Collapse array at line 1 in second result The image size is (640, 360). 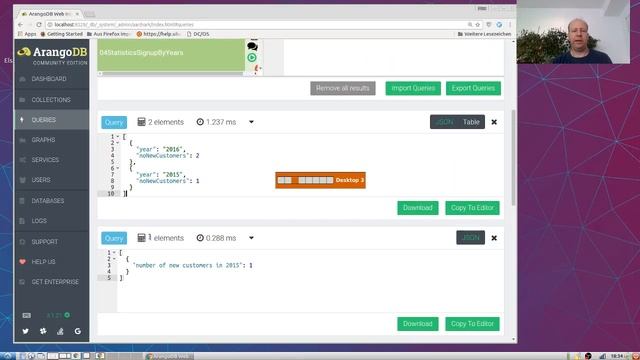coord(114,253)
